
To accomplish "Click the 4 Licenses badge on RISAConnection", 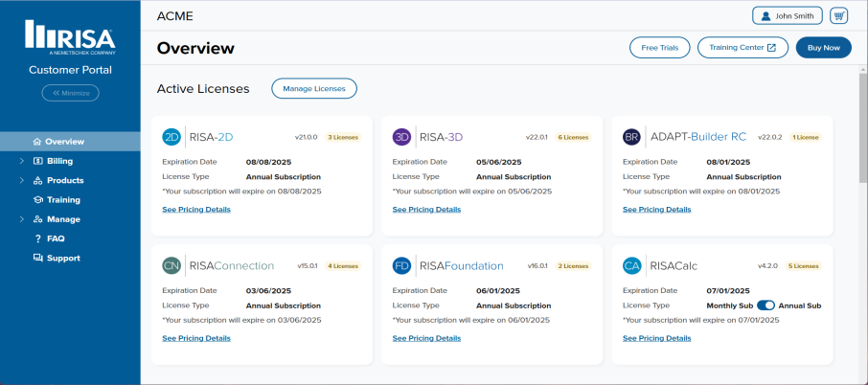I will (342, 266).
